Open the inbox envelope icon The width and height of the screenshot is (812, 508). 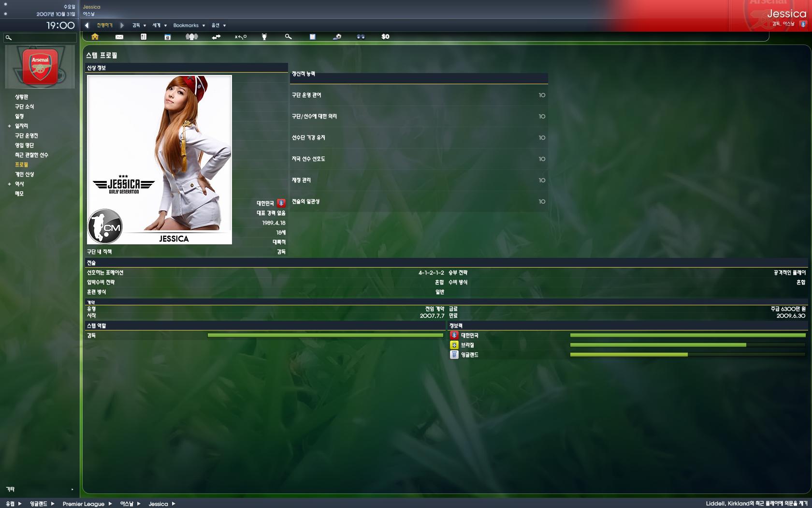[x=119, y=37]
